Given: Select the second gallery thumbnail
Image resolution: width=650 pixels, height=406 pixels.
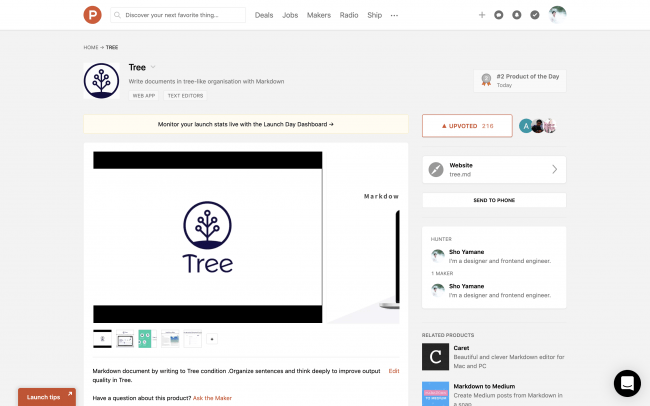Looking at the screenshot, I should tap(125, 339).
